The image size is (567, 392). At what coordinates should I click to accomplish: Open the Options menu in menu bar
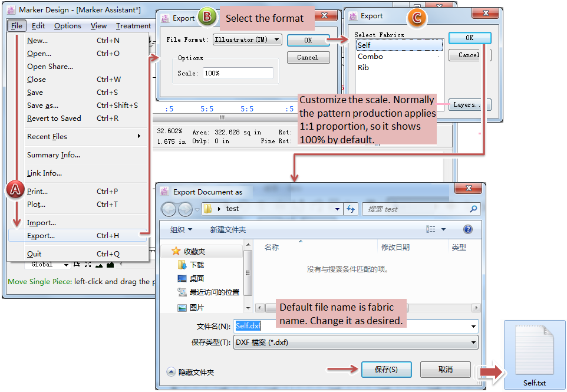(x=68, y=25)
